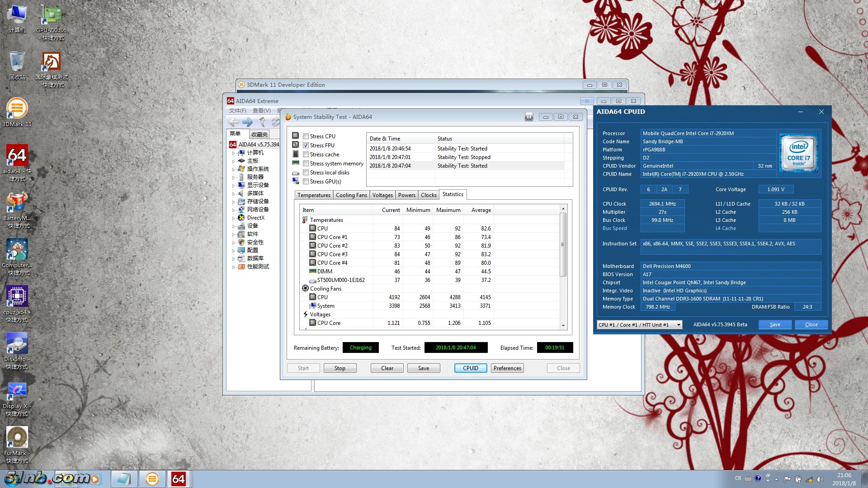868x488 pixels.
Task: Click statistics list scrollbar down arrow
Action: (x=563, y=325)
